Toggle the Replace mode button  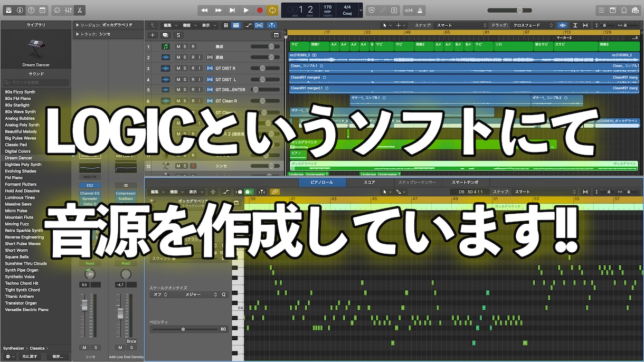[x=372, y=10]
